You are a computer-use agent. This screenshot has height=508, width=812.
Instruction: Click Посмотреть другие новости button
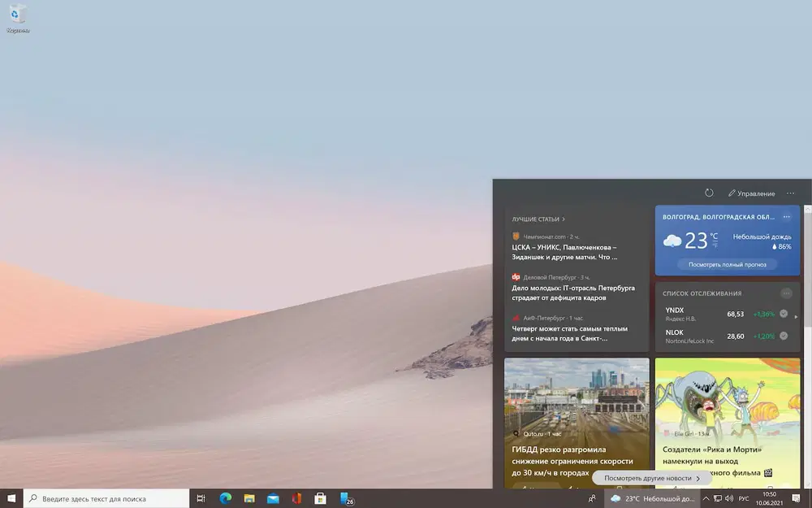pos(652,478)
